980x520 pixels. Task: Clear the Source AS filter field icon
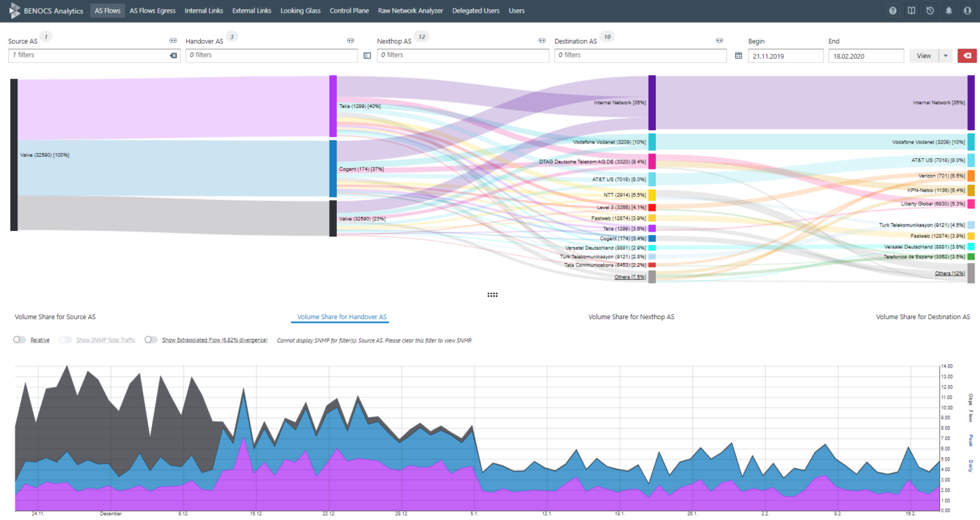174,55
